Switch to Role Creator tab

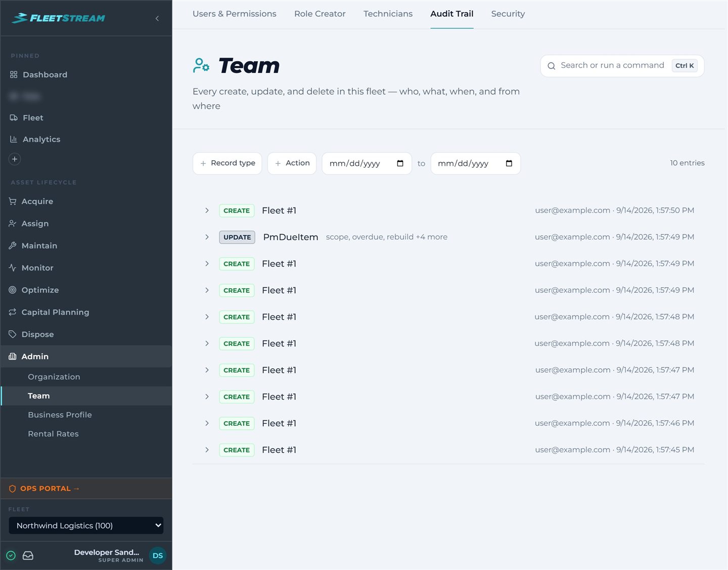click(320, 14)
